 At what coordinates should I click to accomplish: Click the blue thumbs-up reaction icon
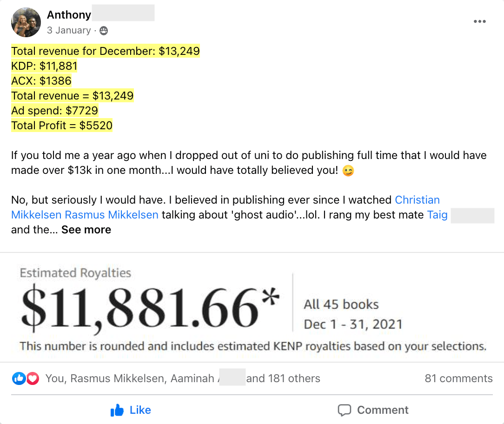(x=19, y=378)
